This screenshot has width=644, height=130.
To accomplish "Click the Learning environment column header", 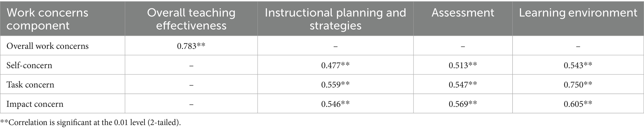I will pos(578,13).
